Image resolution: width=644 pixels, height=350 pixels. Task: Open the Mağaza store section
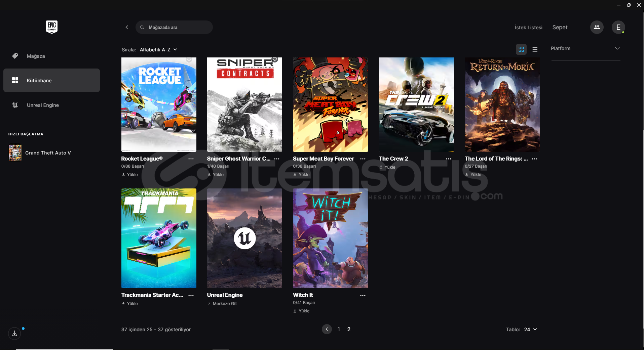tap(51, 56)
